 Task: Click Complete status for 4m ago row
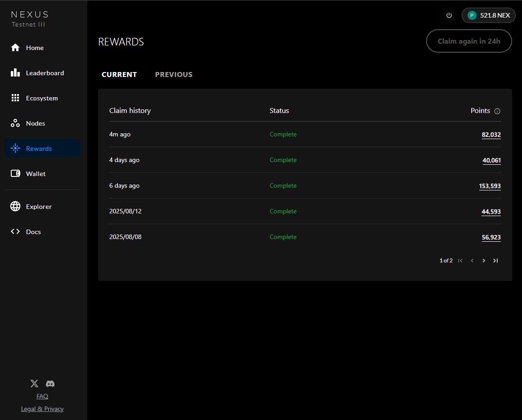283,134
